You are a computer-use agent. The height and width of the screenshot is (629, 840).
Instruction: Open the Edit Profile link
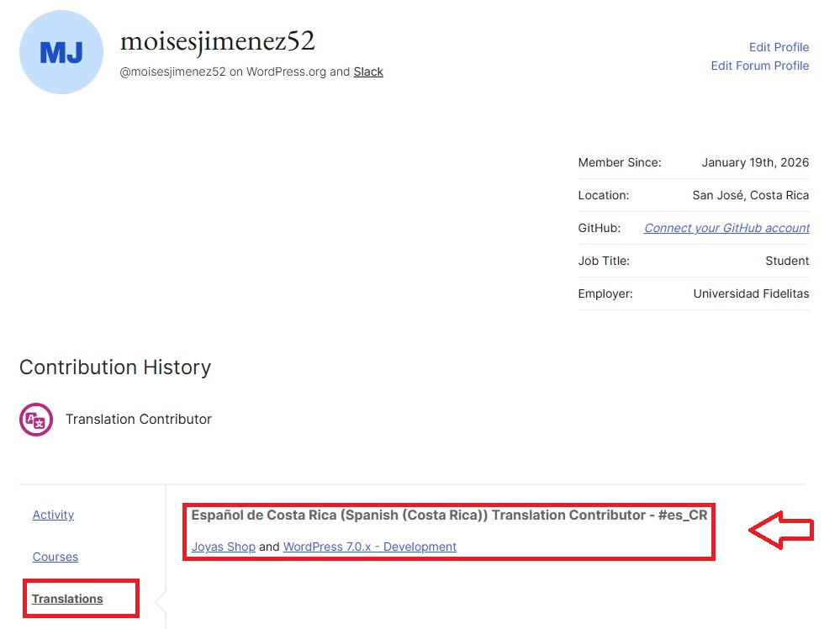(779, 47)
